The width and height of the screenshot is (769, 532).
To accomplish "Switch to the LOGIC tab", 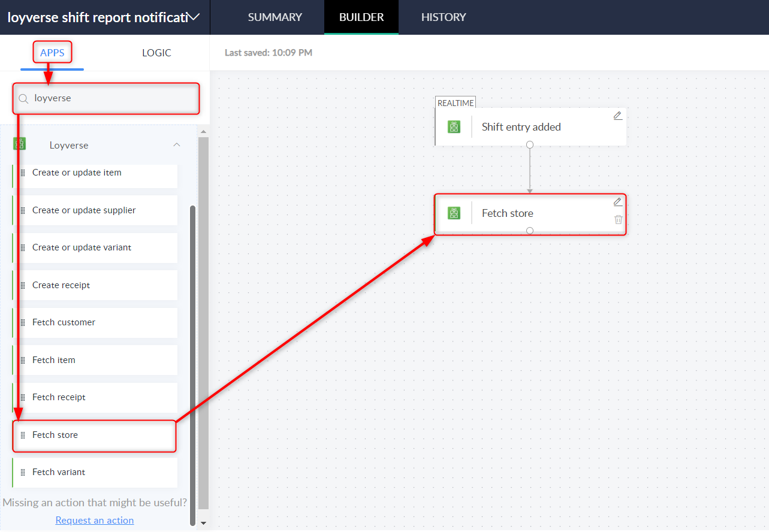I will point(156,53).
